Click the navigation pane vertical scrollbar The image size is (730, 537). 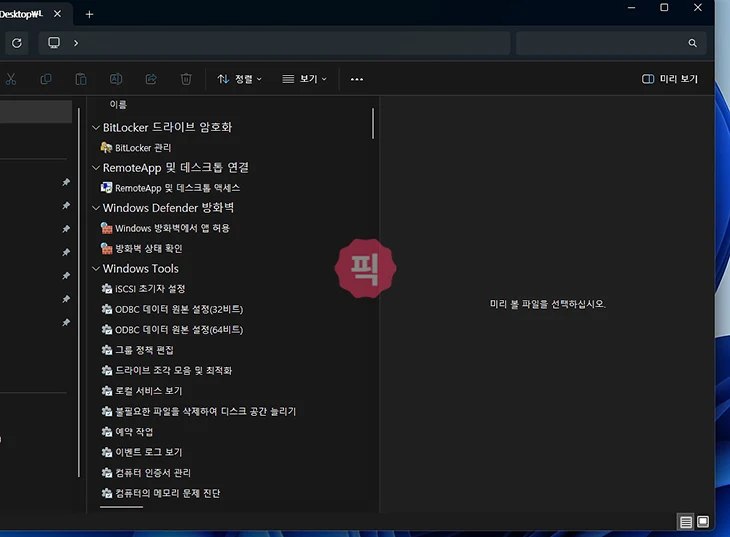(x=79, y=292)
